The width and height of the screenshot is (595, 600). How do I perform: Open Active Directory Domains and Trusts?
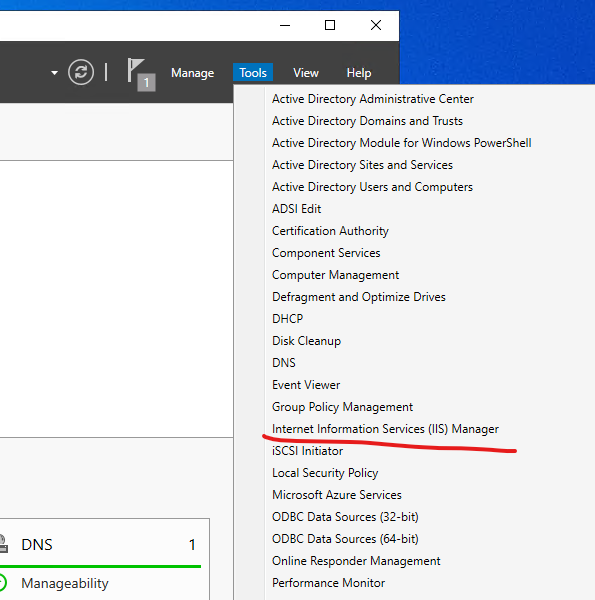point(367,121)
